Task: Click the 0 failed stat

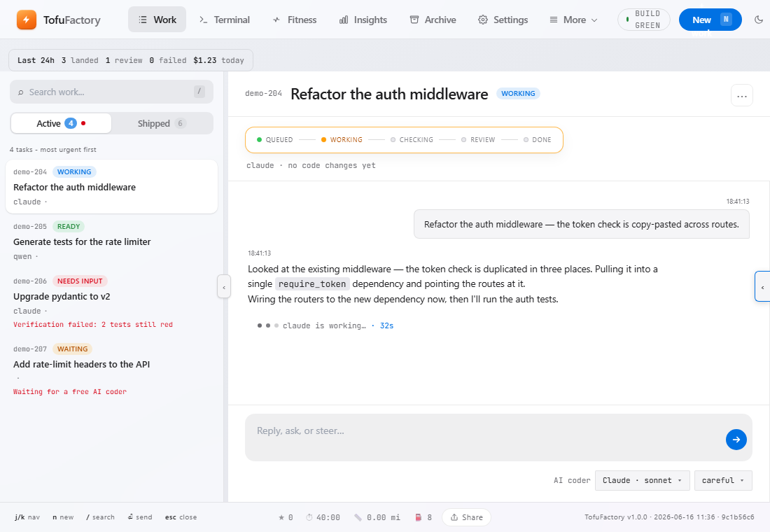Action: pyautogui.click(x=168, y=60)
